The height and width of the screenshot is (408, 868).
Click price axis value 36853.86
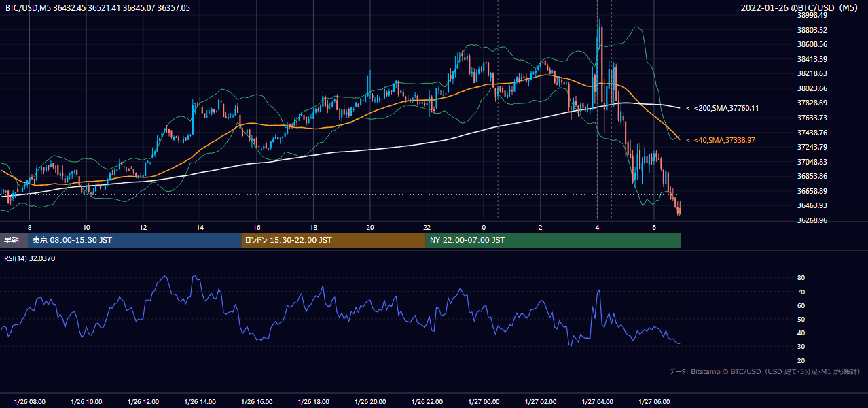tap(812, 176)
